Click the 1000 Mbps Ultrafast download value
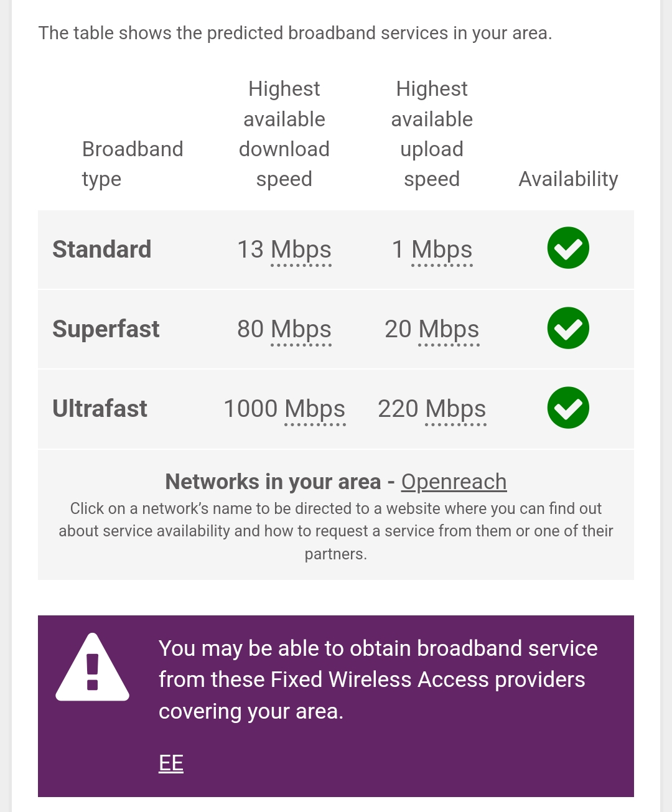Viewport: 672px width, 812px height. pos(284,409)
